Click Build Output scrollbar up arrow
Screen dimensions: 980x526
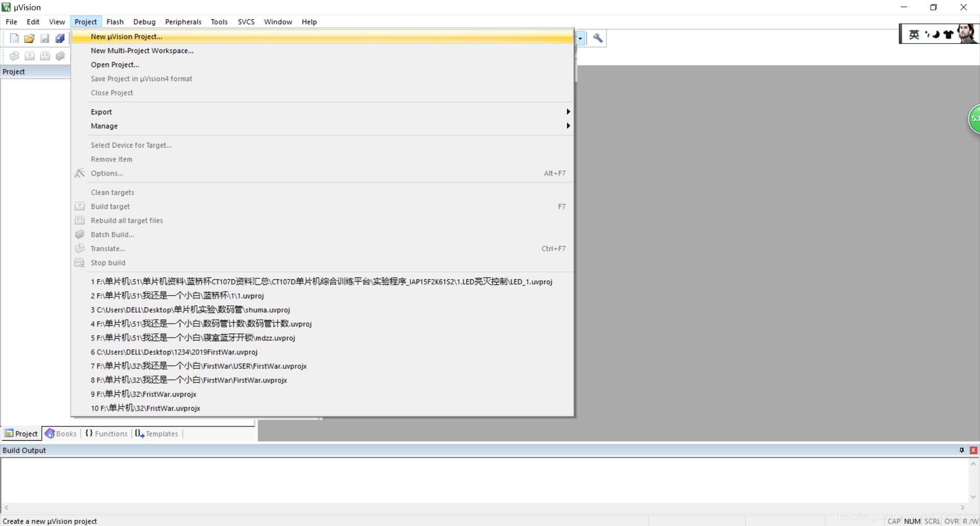click(x=973, y=464)
